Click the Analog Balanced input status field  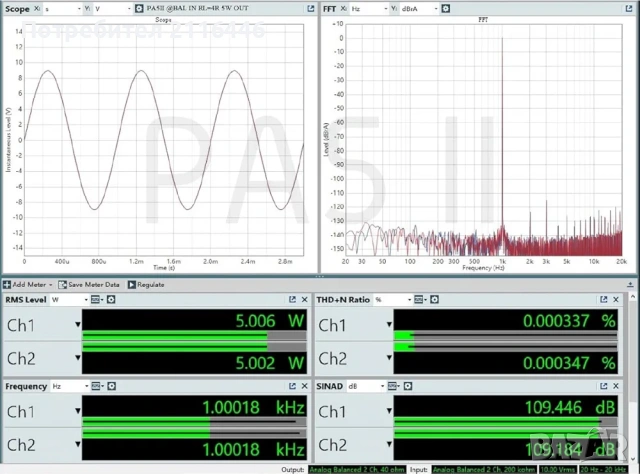tap(485, 468)
